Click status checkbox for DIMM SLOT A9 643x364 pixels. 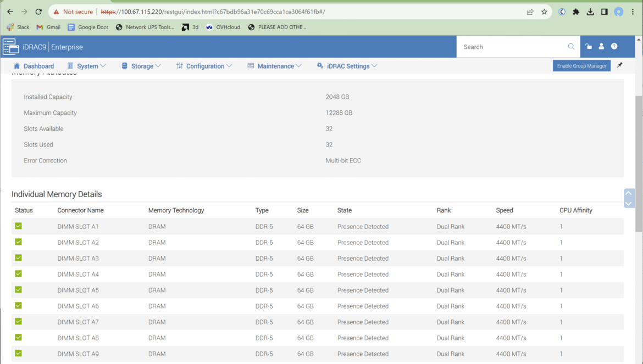click(x=19, y=354)
